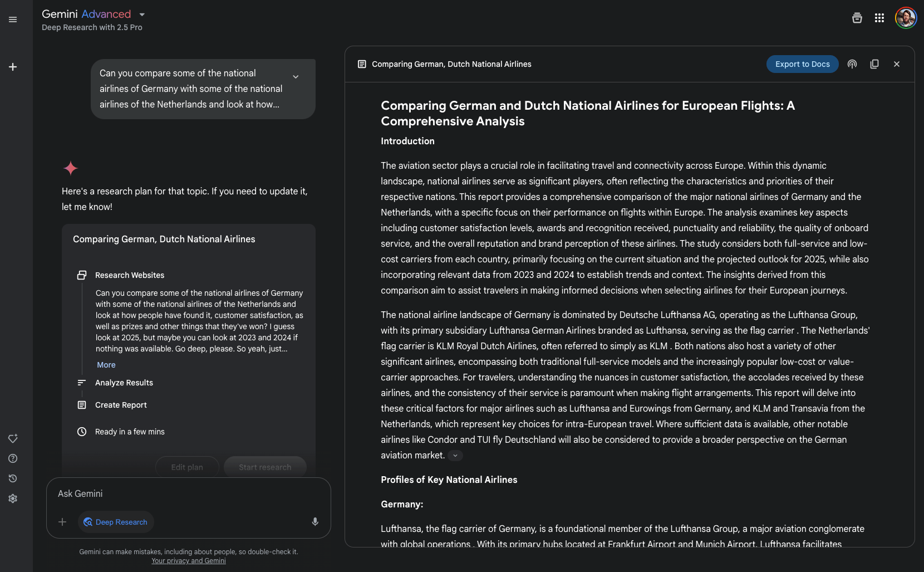This screenshot has height=572, width=924.
Task: Open the Google account profile avatar
Action: 906,18
